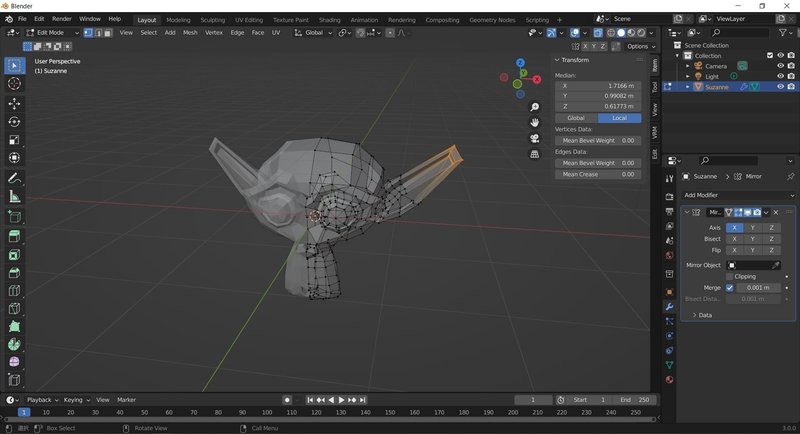Select the Rotate tool

pyautogui.click(x=14, y=122)
